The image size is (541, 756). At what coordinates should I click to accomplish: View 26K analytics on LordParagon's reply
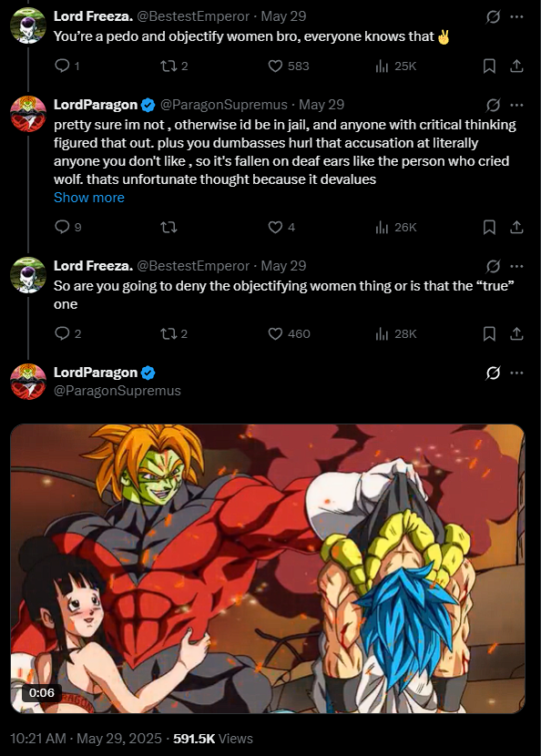tap(395, 227)
